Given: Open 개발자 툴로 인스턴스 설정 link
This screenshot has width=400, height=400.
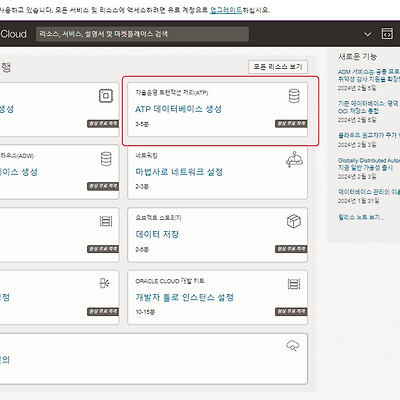Looking at the screenshot, I should (184, 297).
